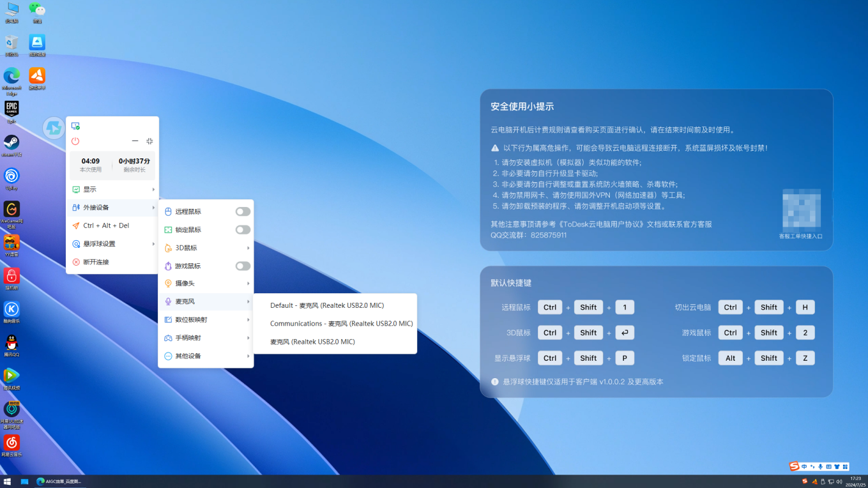Choose 断开连接 to disconnect
The image size is (868, 488).
(x=112, y=262)
